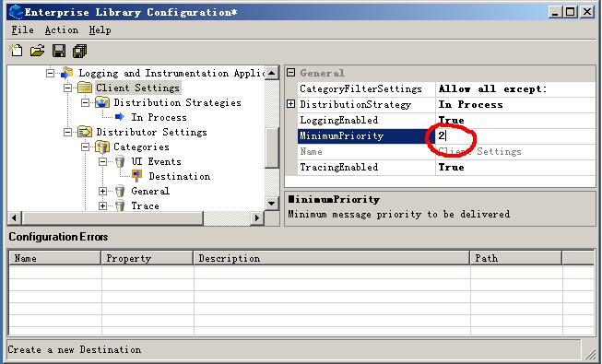This screenshot has height=364, width=602.
Task: Click the UI Events bucket icon
Action: coord(120,161)
